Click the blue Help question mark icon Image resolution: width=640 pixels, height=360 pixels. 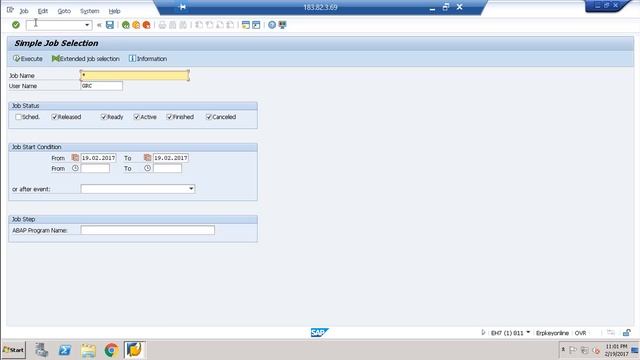(x=272, y=25)
